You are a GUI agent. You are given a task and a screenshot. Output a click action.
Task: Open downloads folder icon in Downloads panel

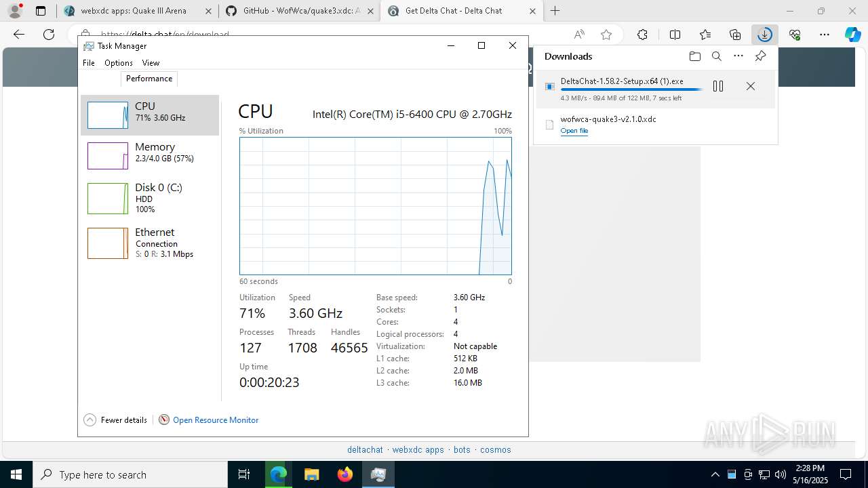[694, 56]
